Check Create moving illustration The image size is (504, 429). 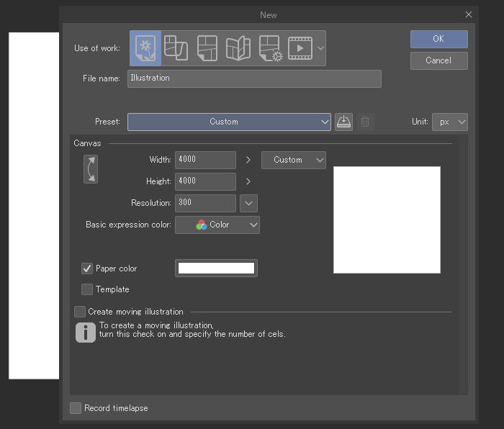coord(80,312)
